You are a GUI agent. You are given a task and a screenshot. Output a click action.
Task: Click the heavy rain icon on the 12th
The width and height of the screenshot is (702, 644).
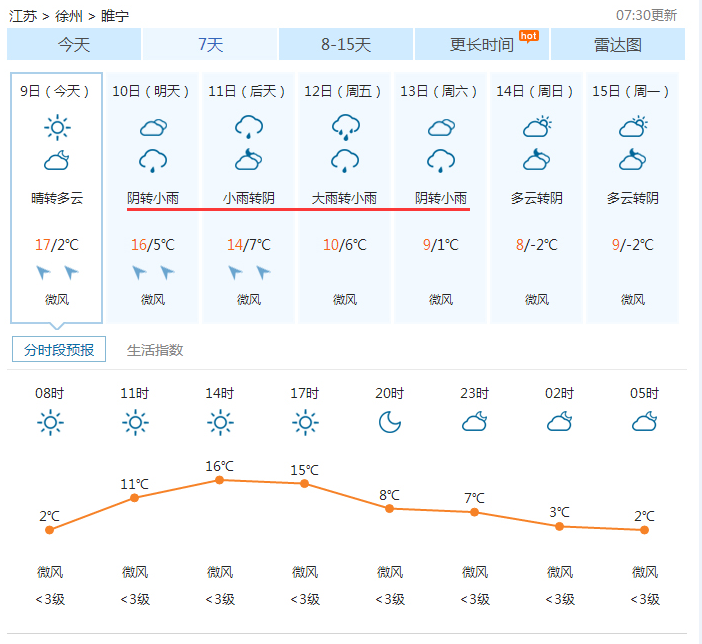point(345,127)
